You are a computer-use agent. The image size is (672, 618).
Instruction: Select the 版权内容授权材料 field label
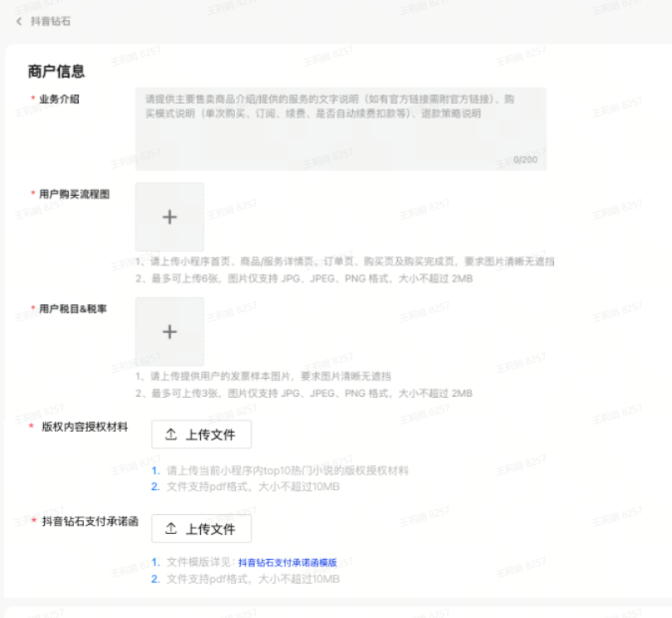click(x=85, y=428)
